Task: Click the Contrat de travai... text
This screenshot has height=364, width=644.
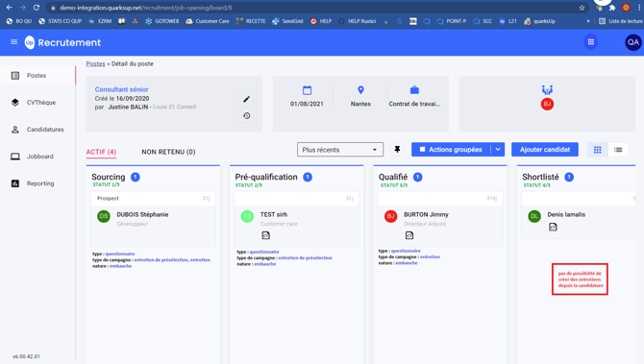Action: coord(414,104)
